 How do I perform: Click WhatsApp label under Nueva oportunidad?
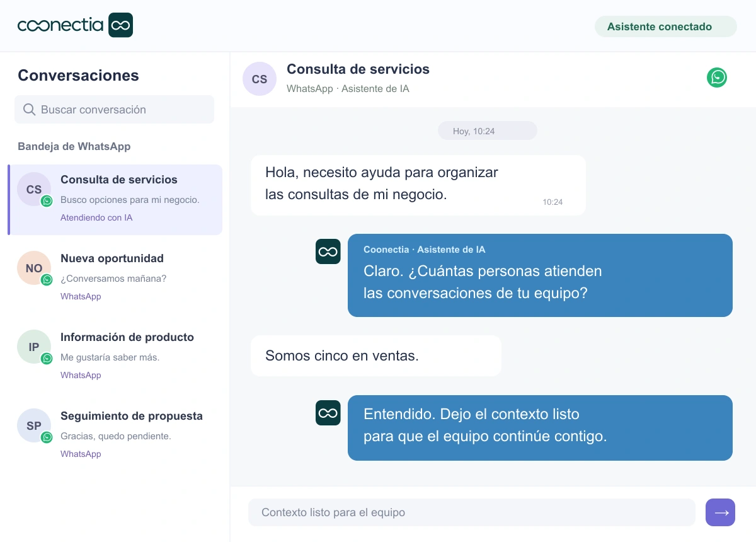[x=81, y=296]
